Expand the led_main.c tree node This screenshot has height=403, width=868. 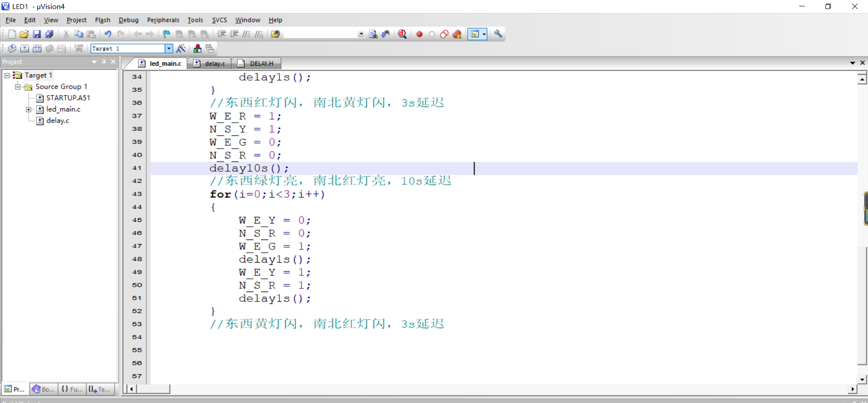pos(29,109)
